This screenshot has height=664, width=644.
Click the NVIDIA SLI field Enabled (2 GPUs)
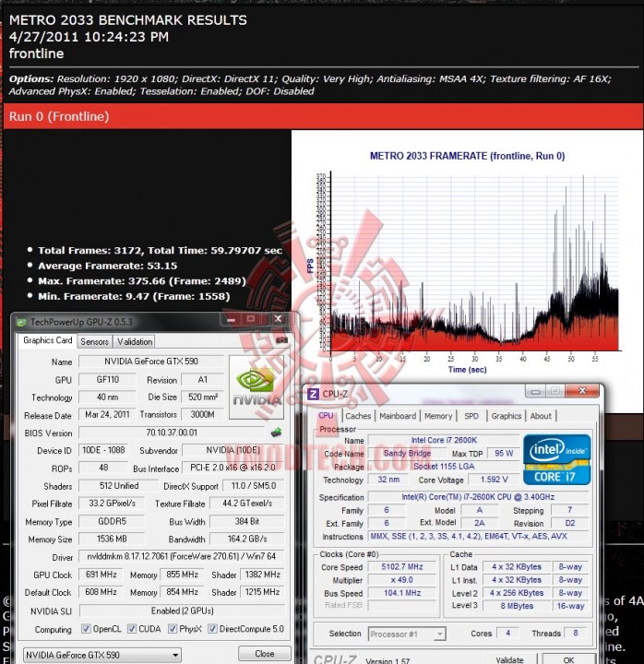(182, 611)
